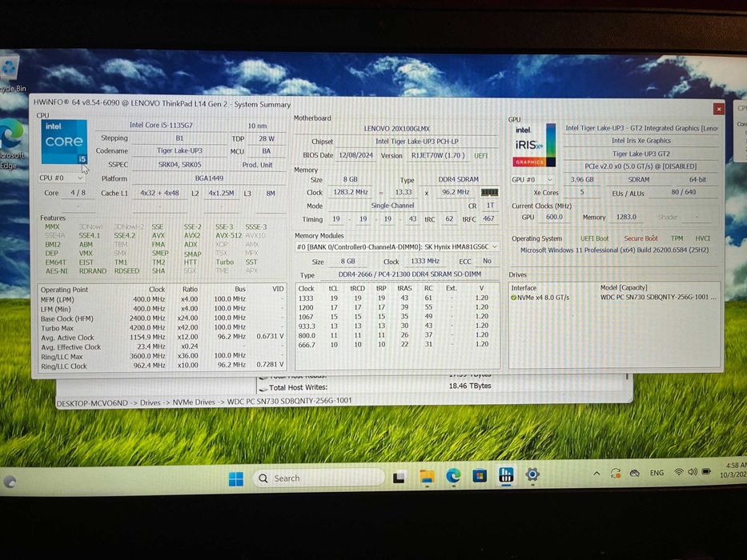Select the 1333 clock memory timing row

point(397,298)
